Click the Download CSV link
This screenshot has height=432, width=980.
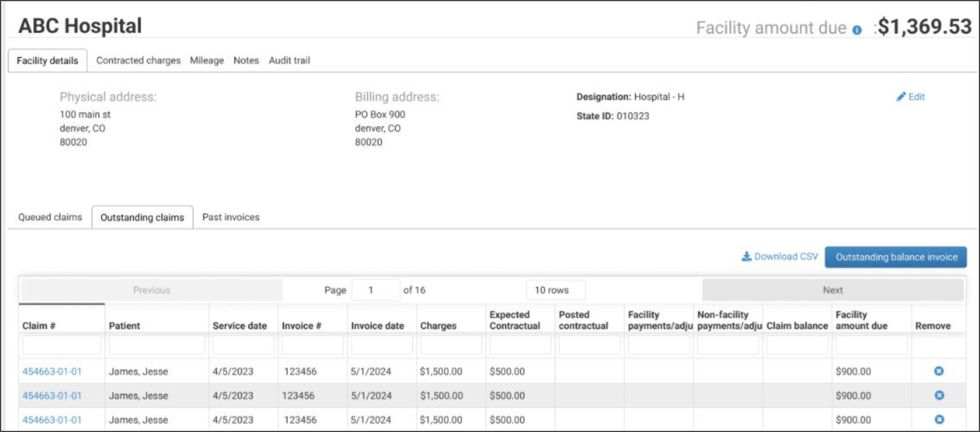click(786, 256)
